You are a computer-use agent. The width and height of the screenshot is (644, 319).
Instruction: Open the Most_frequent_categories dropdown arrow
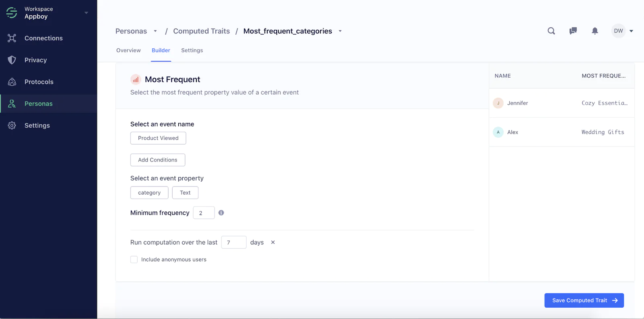(340, 31)
